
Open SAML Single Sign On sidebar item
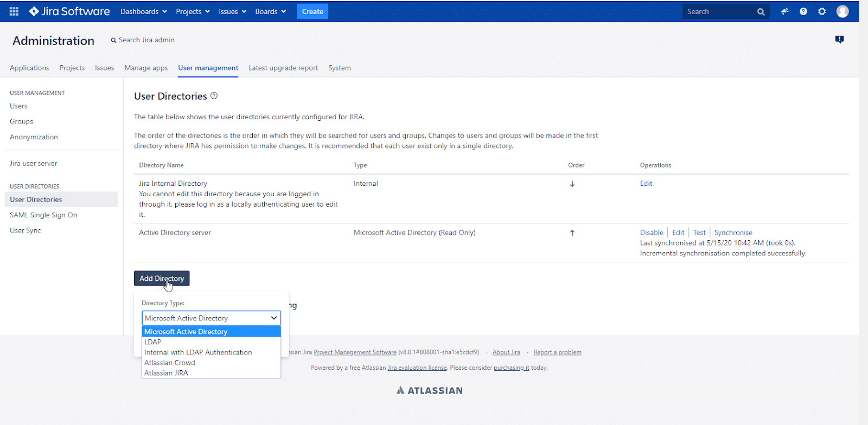[x=43, y=215]
